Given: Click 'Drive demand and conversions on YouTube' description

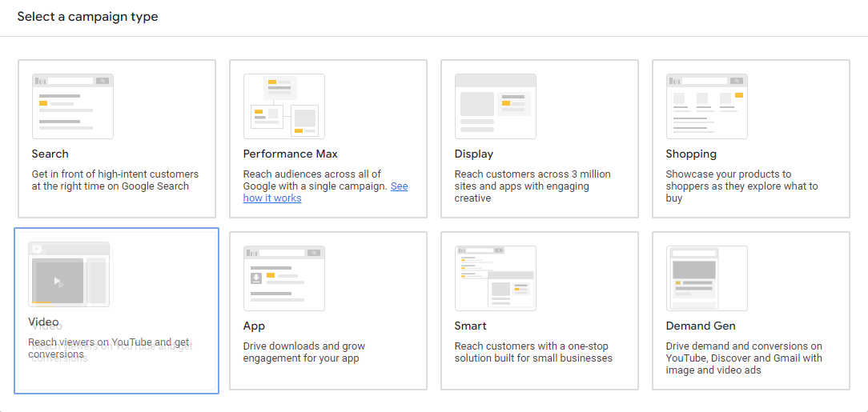Looking at the screenshot, I should pos(744,358).
